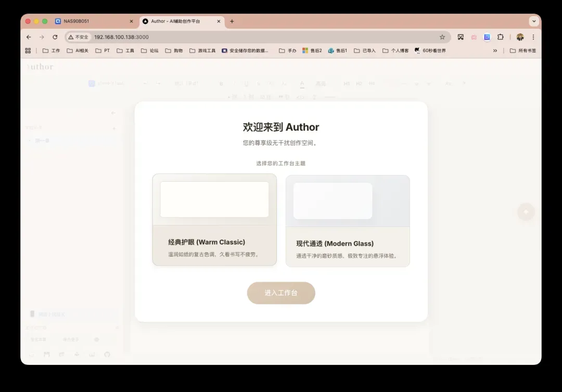This screenshot has height=392, width=562.
Task: Open the apps grid in bookmarks bar
Action: 28,50
